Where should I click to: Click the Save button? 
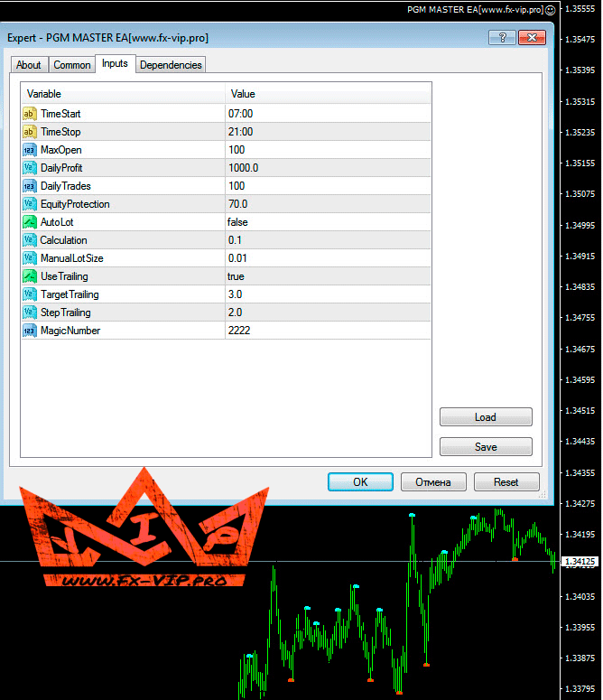(x=486, y=447)
